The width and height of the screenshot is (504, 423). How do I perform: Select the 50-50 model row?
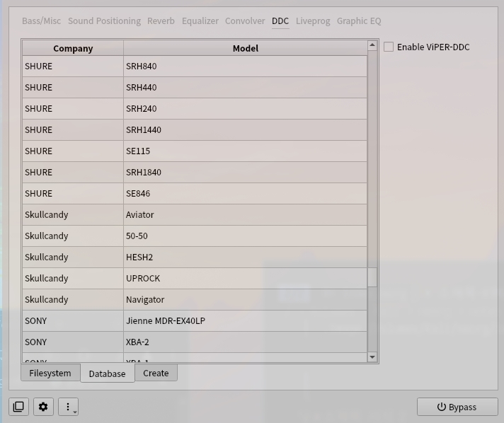(245, 236)
